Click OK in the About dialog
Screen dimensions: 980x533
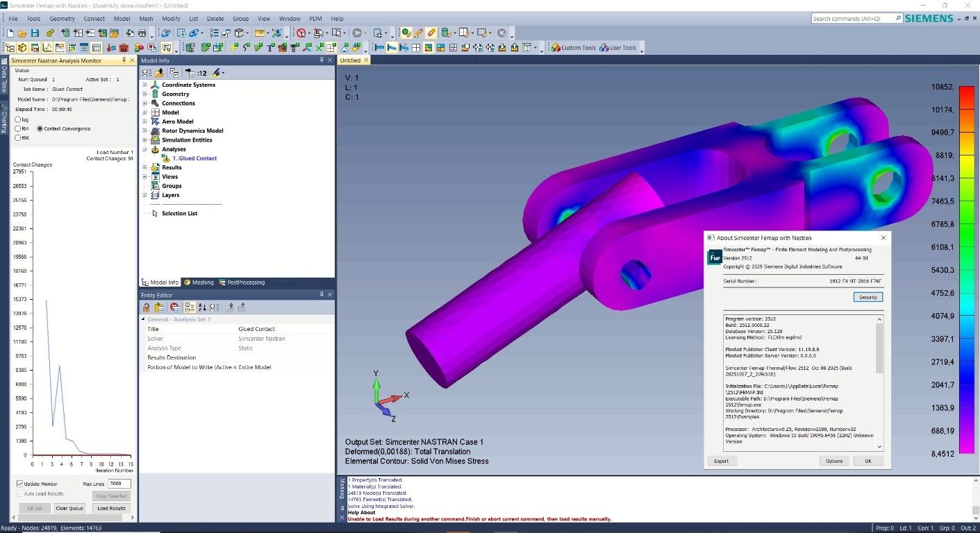[867, 460]
